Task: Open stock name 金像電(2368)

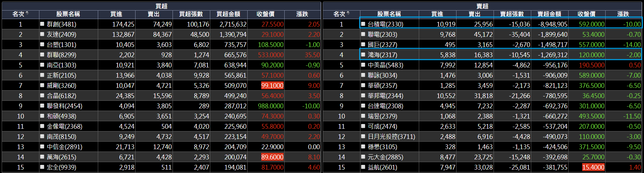Action: [x=65, y=126]
